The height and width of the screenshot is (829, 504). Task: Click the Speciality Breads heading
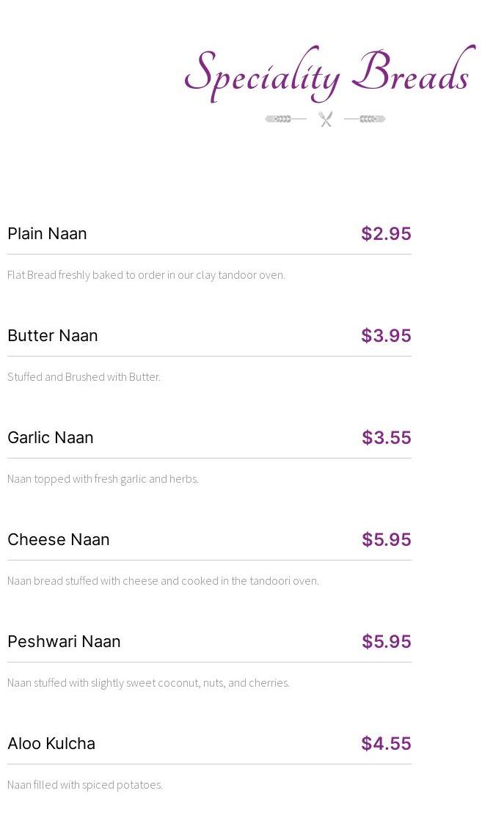(329, 73)
